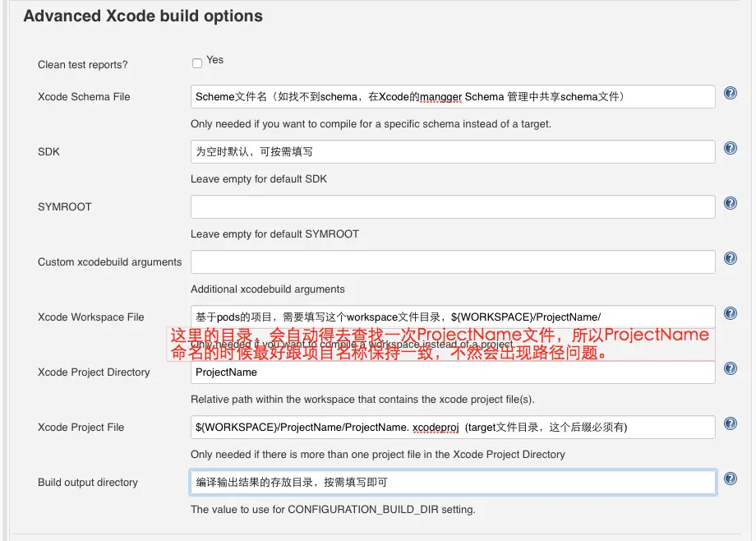Click the 'Leave empty for default SDK' hint
The width and height of the screenshot is (756, 541).
point(258,179)
